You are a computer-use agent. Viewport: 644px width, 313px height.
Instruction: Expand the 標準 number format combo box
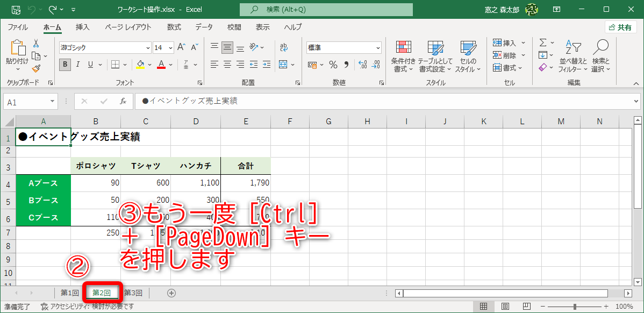click(378, 48)
